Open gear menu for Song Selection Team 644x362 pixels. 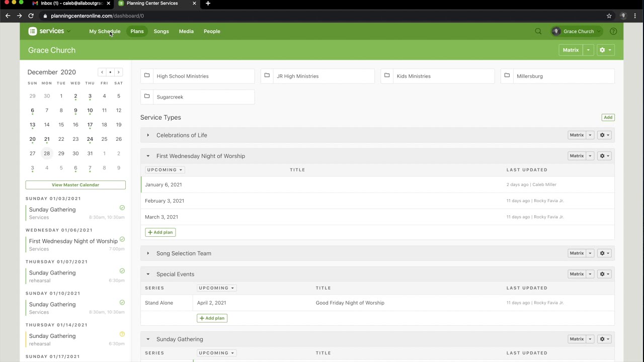605,253
